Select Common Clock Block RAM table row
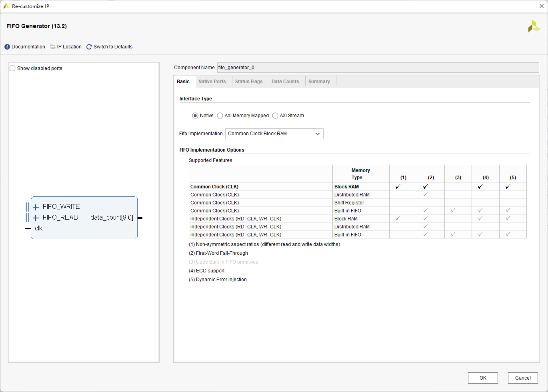548x392 pixels. 358,187
